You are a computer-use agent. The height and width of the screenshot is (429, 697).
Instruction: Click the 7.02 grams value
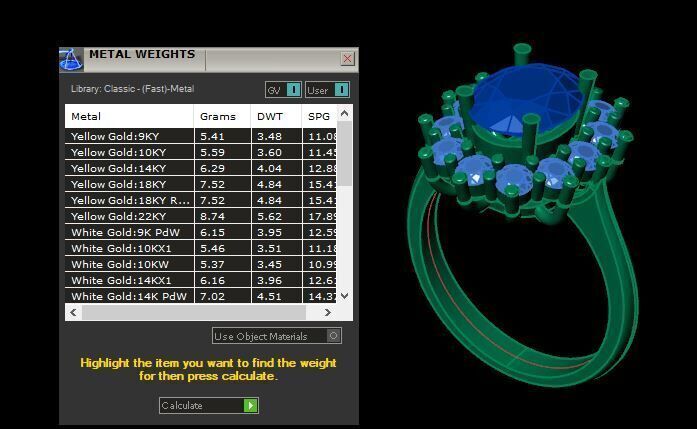(x=212, y=297)
